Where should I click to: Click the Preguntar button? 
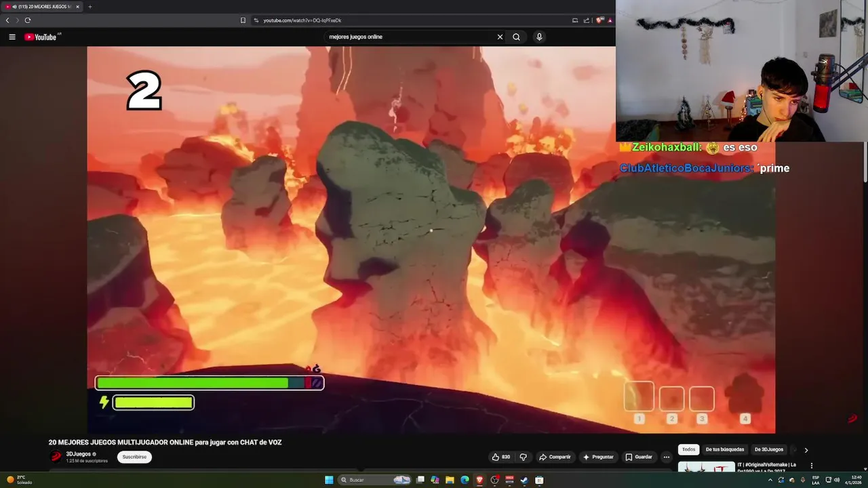[598, 457]
